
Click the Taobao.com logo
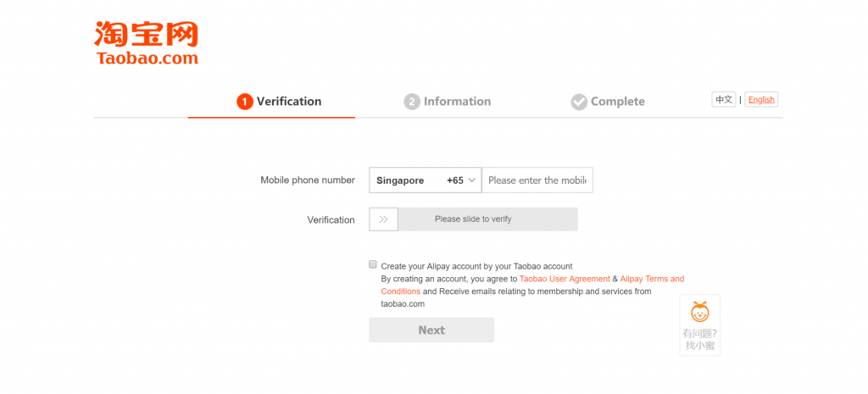146,43
